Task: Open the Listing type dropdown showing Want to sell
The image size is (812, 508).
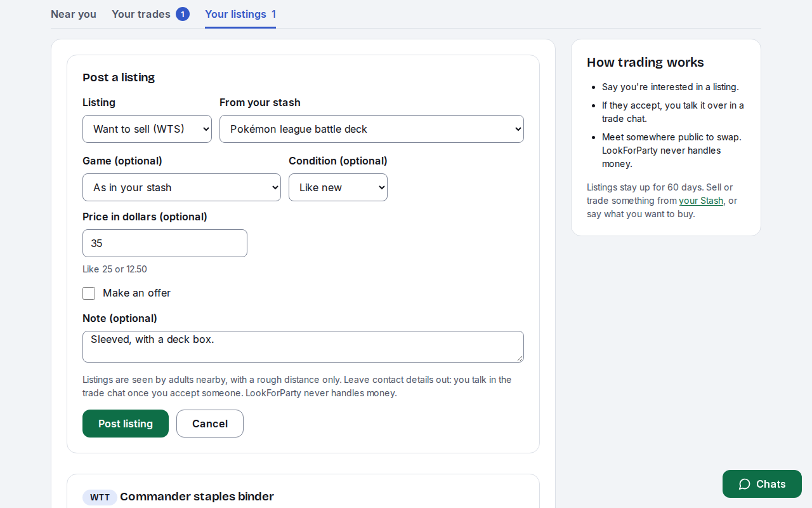Action: click(x=147, y=129)
